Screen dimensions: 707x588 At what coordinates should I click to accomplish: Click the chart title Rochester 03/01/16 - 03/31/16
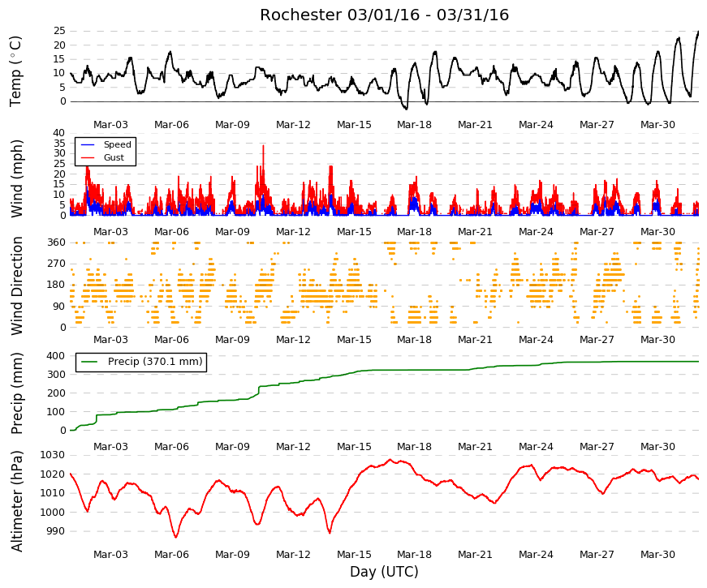384,15
